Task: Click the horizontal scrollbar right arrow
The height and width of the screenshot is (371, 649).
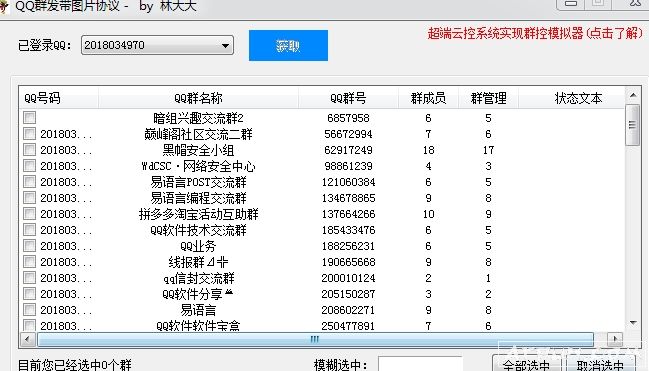Action: (x=615, y=340)
